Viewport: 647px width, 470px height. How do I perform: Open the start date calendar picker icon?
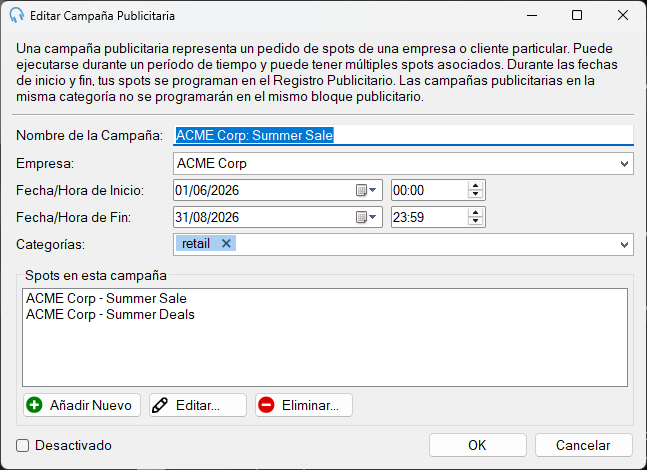point(366,190)
